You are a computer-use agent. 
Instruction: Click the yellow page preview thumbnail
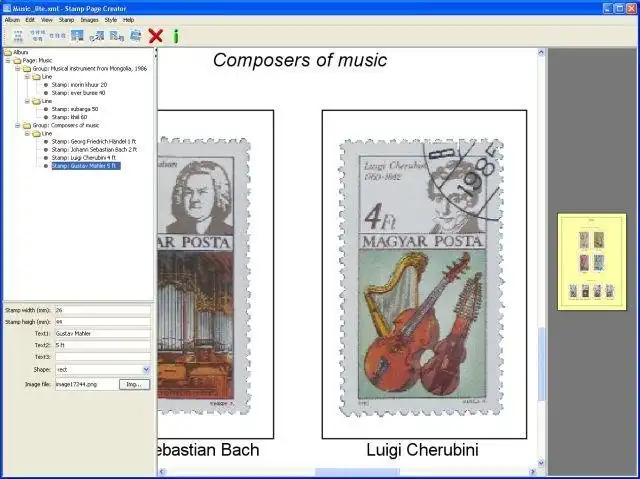coord(592,262)
